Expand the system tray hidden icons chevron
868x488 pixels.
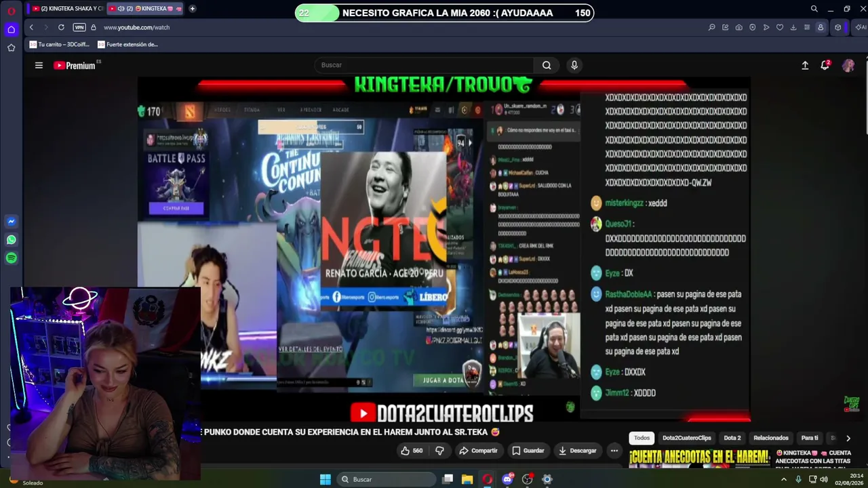[784, 479]
